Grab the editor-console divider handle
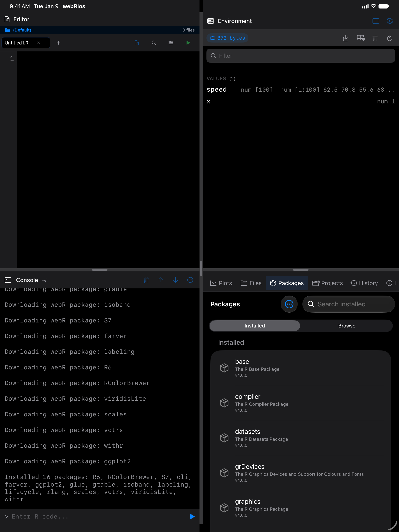This screenshot has width=399, height=532. (100, 270)
